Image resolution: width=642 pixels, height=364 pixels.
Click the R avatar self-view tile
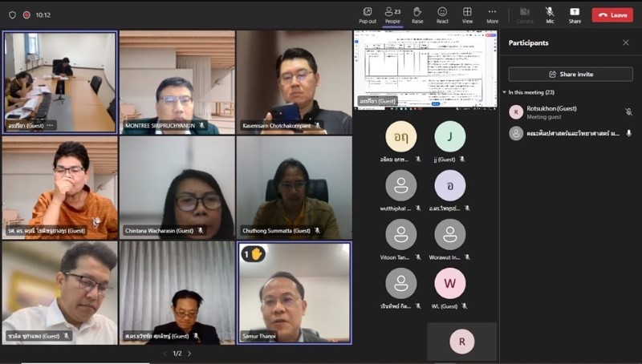(462, 342)
